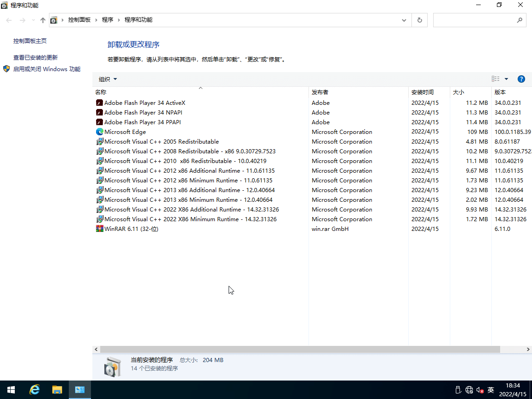Click the Visual C++ 2013 Minimum Runtime icon
The image size is (532, 399).
[x=99, y=200]
